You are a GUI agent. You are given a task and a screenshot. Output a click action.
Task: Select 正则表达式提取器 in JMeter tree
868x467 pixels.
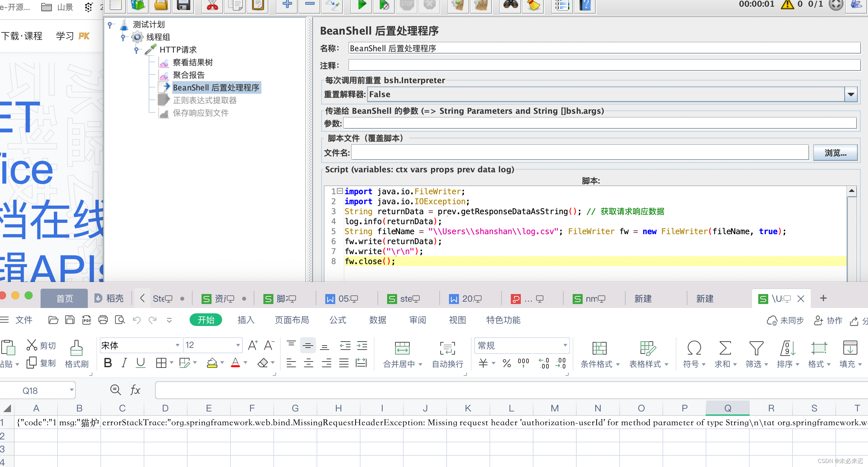pyautogui.click(x=205, y=100)
